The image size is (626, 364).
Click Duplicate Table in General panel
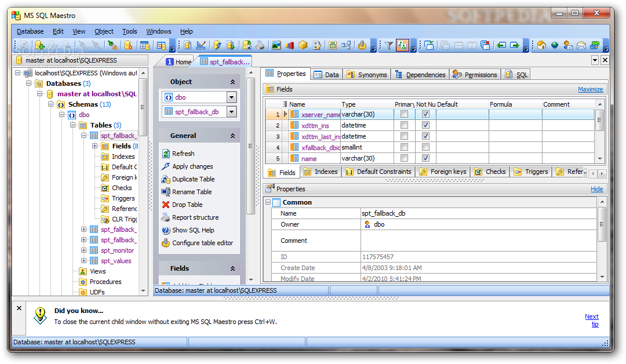pyautogui.click(x=188, y=179)
